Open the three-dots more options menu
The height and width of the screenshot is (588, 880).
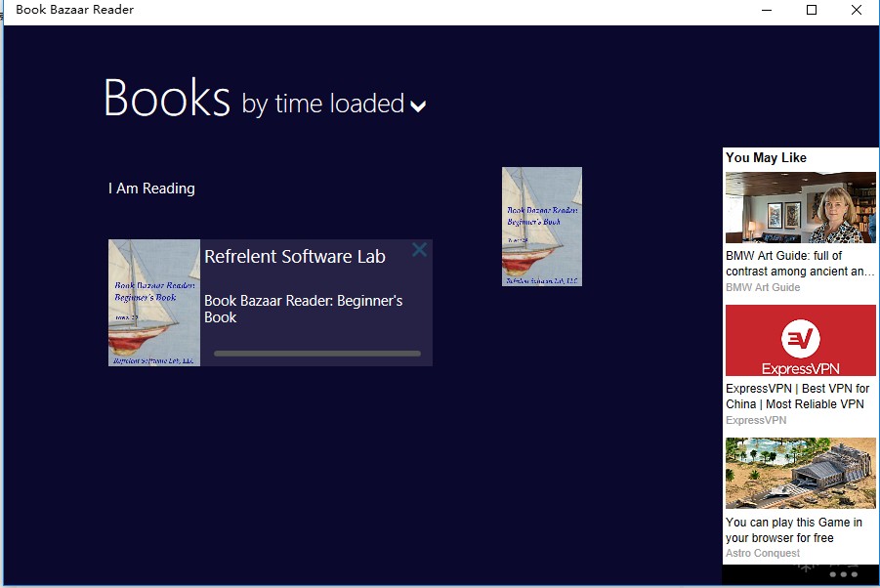pyautogui.click(x=844, y=574)
